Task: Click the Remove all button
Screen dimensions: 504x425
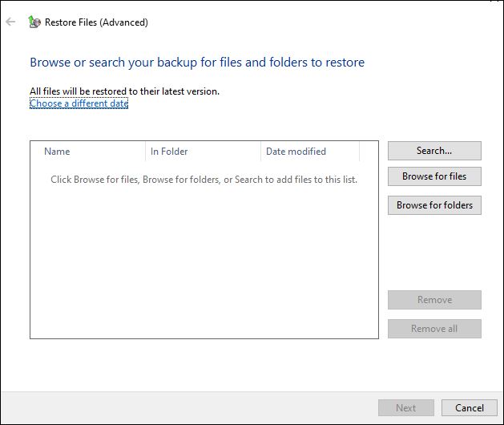Action: 434,329
